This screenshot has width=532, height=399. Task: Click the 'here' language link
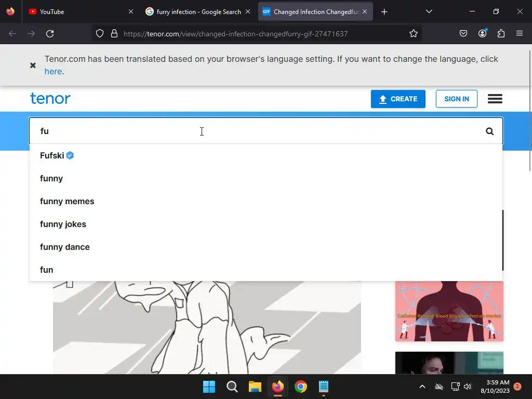[x=54, y=72]
